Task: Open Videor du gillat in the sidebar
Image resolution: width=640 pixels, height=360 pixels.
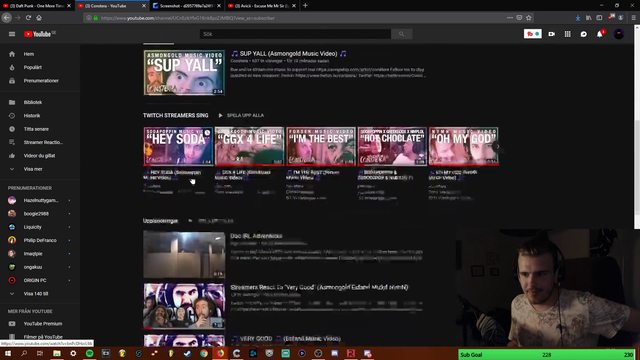Action: pos(40,156)
